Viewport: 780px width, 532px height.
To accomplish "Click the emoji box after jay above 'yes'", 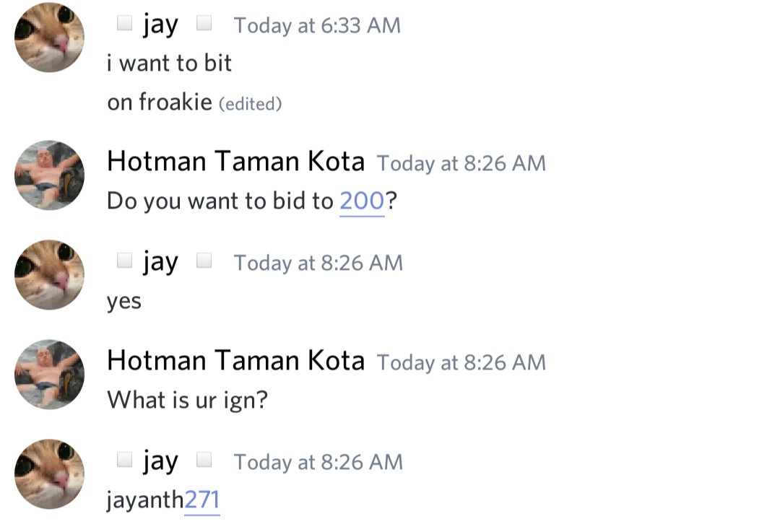I will (204, 260).
